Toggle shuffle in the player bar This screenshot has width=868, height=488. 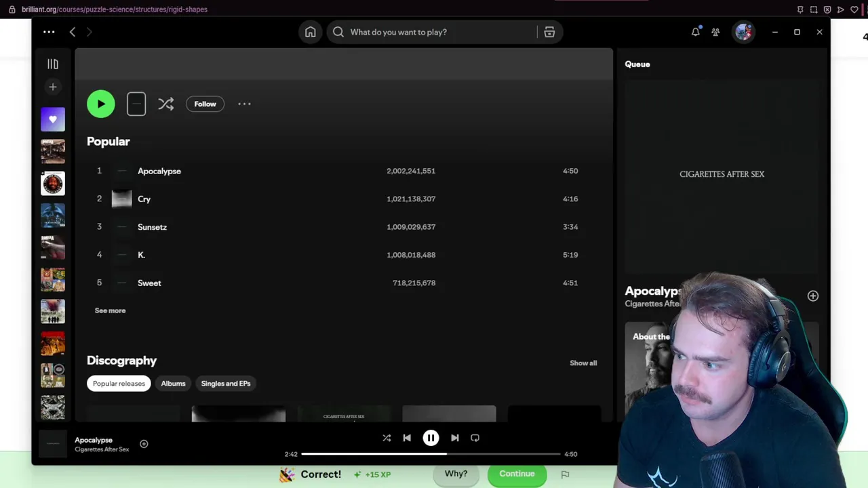point(387,438)
